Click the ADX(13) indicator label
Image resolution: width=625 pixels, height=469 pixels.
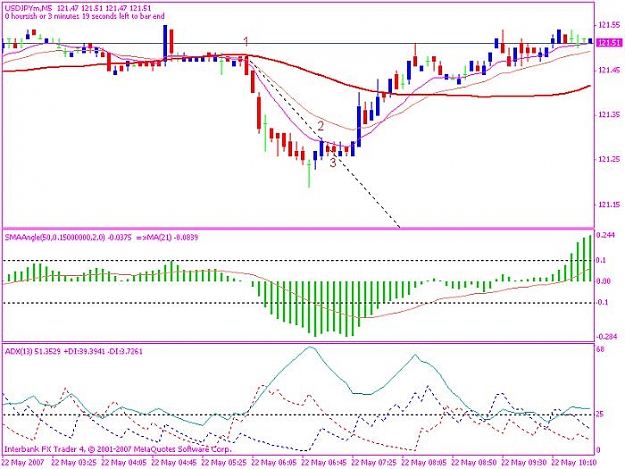pyautogui.click(x=73, y=351)
